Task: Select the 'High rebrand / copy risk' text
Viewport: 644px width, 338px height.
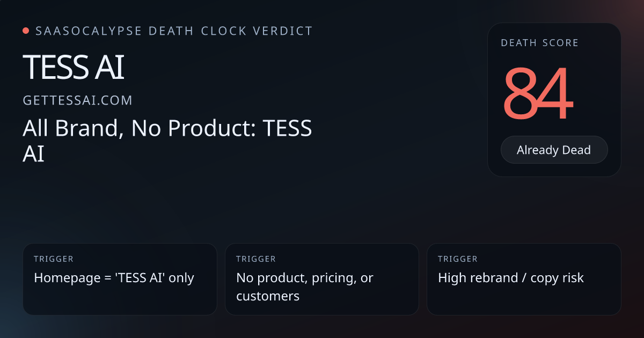Action: (510, 278)
